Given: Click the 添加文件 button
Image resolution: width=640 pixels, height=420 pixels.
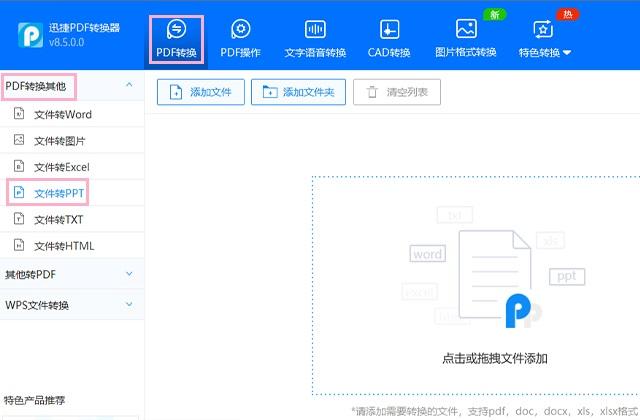Looking at the screenshot, I should (x=201, y=92).
